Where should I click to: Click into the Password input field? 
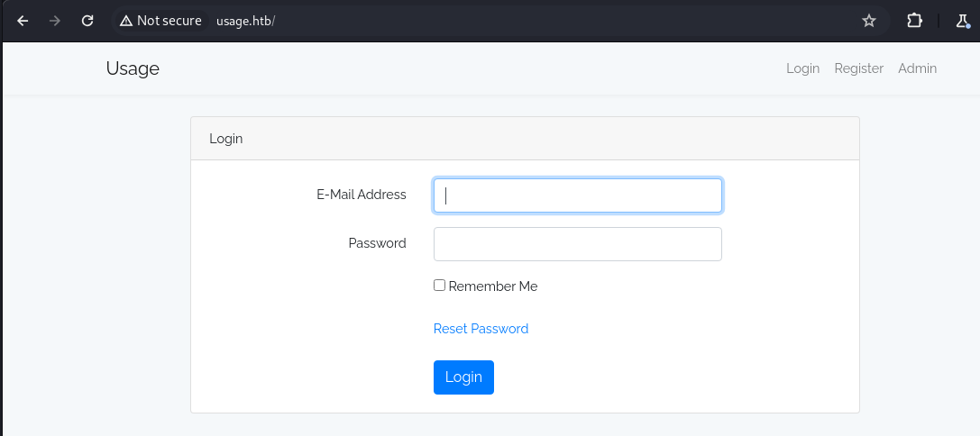click(x=578, y=243)
